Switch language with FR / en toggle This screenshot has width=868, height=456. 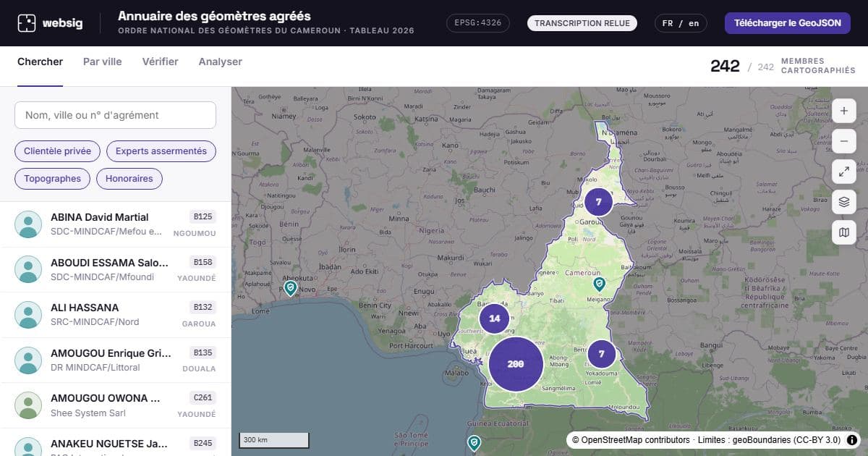[681, 23]
